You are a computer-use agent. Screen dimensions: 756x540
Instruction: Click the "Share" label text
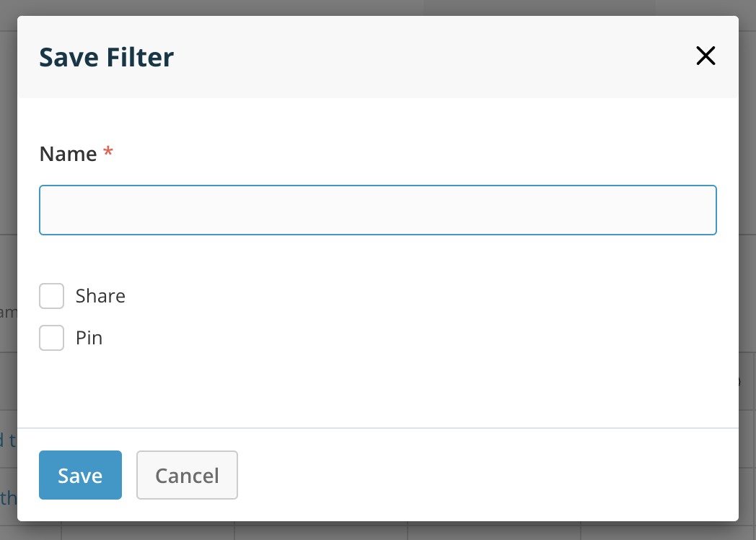[x=100, y=296]
